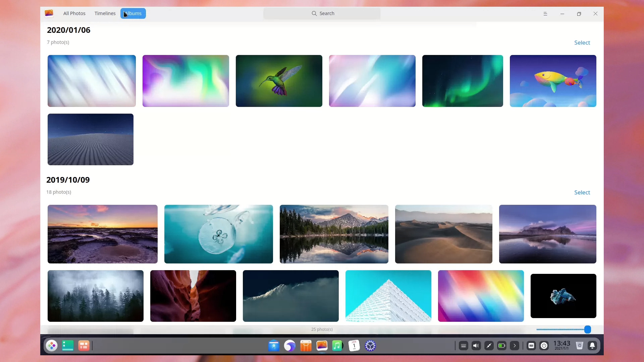Open the Control Center from the dock
Viewport: 644px width, 362px height.
pos(370,346)
